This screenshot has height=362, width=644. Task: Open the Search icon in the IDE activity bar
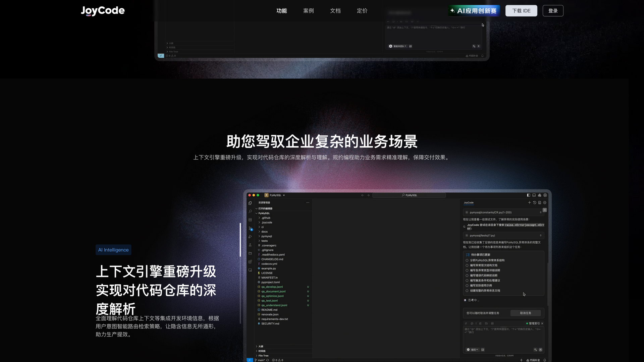pos(250,212)
